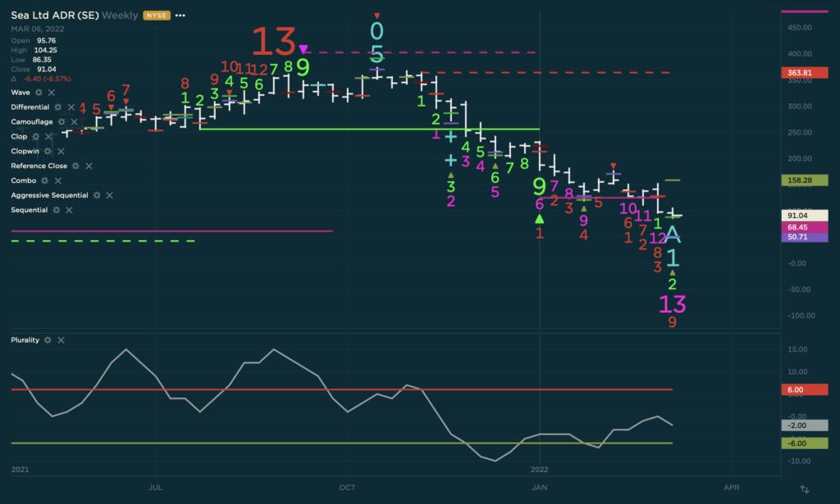Close the Plurality indicator panel
This screenshot has height=504, width=840.
point(61,340)
